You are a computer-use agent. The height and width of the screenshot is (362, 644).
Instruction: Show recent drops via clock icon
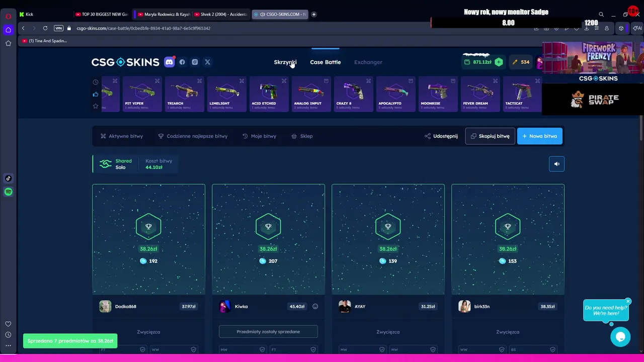click(96, 82)
